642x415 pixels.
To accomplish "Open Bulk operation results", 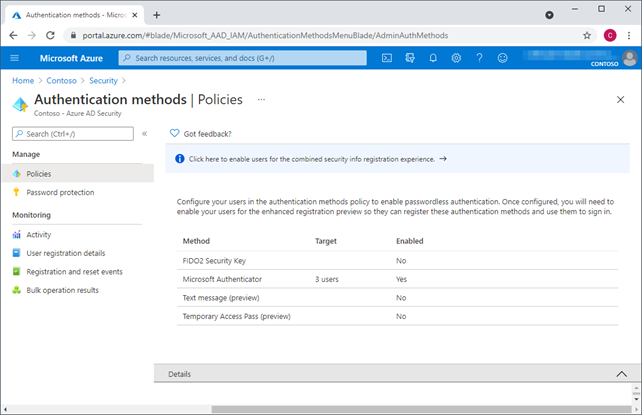I will click(x=62, y=290).
